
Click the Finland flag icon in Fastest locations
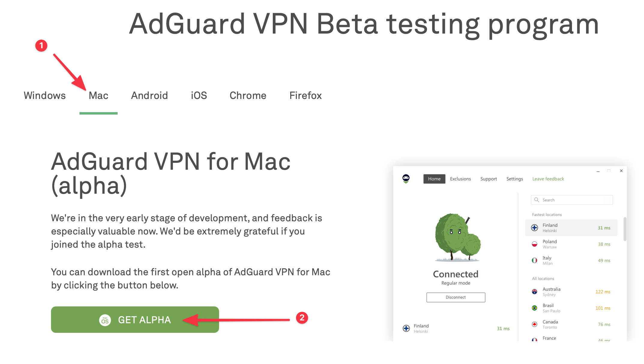tap(534, 228)
